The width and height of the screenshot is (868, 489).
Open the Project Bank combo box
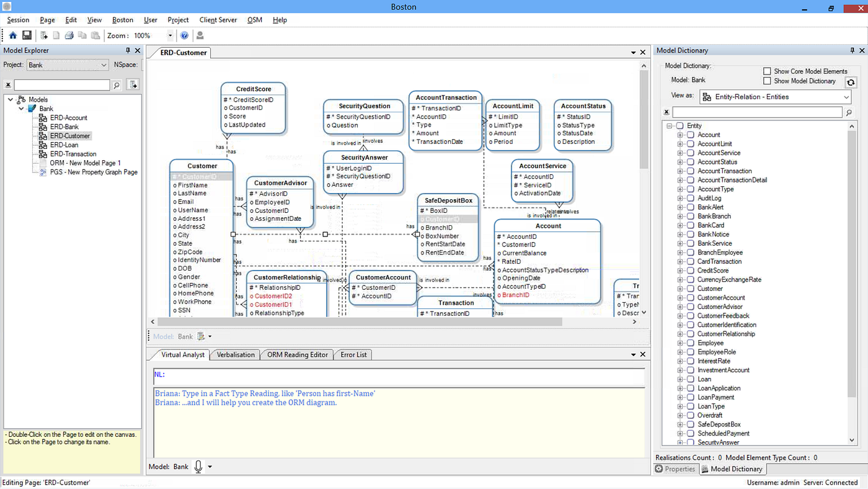pos(68,65)
